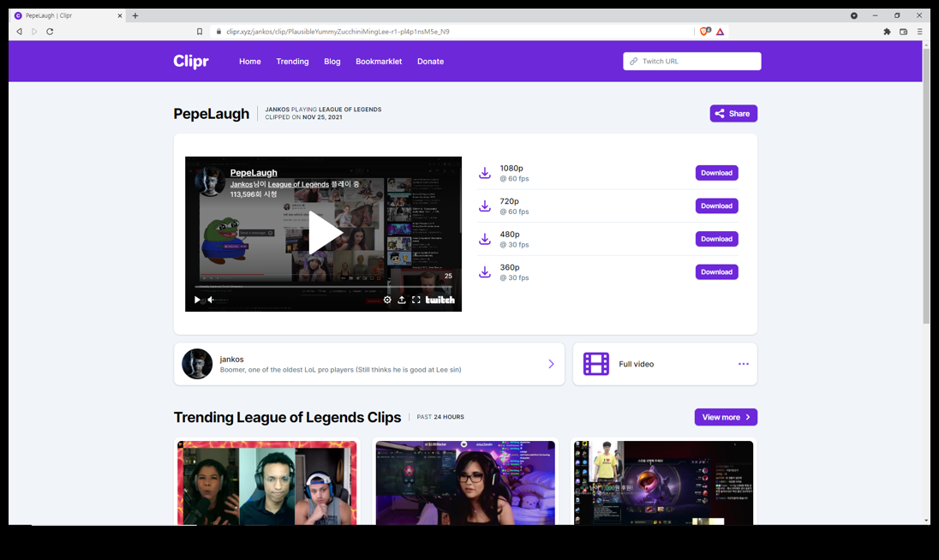Close the PepeLaugh | Clipr tab
This screenshot has width=939, height=560.
[x=120, y=15]
